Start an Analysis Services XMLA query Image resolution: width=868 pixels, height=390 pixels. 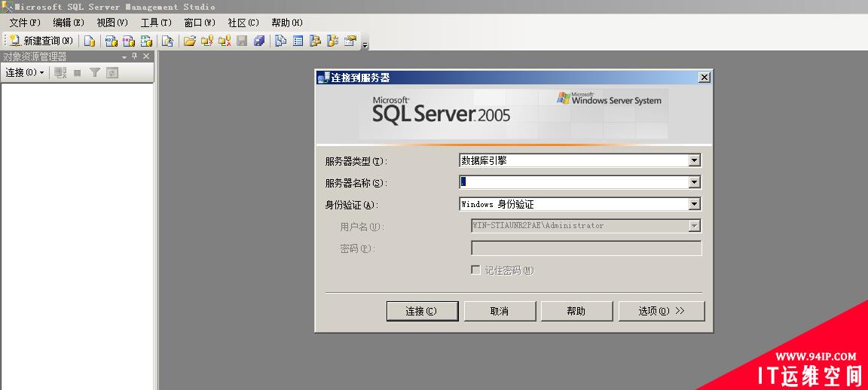(x=146, y=41)
